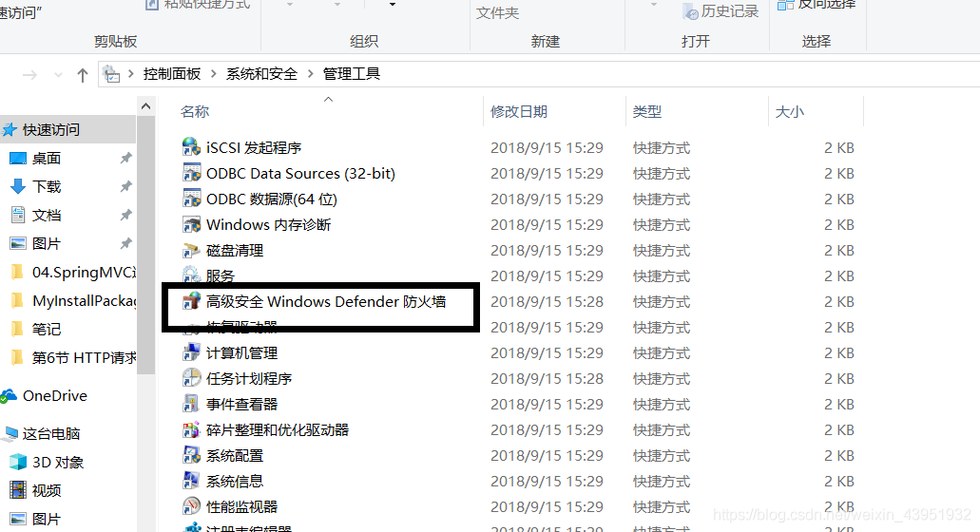
Task: Click the 系统配置 icon
Action: pyautogui.click(x=191, y=454)
